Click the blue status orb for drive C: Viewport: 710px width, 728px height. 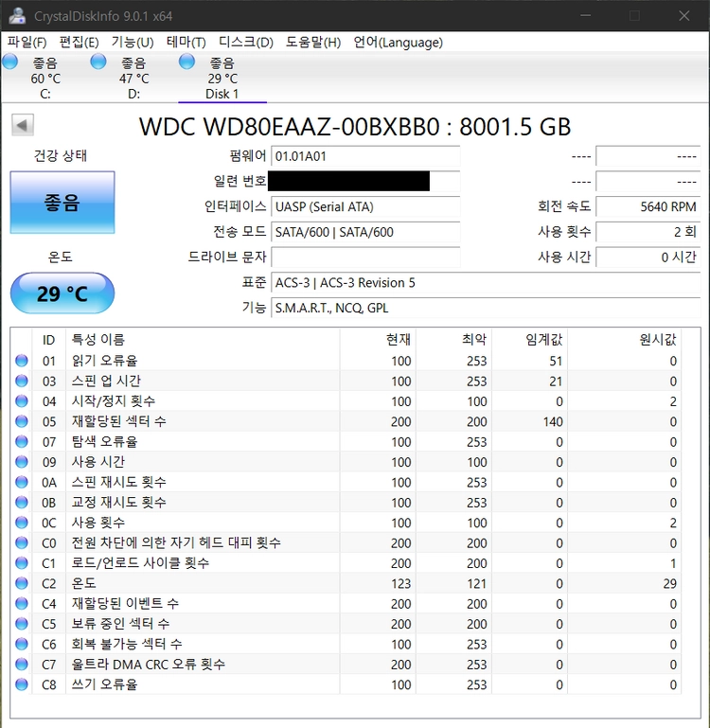pos(9,62)
